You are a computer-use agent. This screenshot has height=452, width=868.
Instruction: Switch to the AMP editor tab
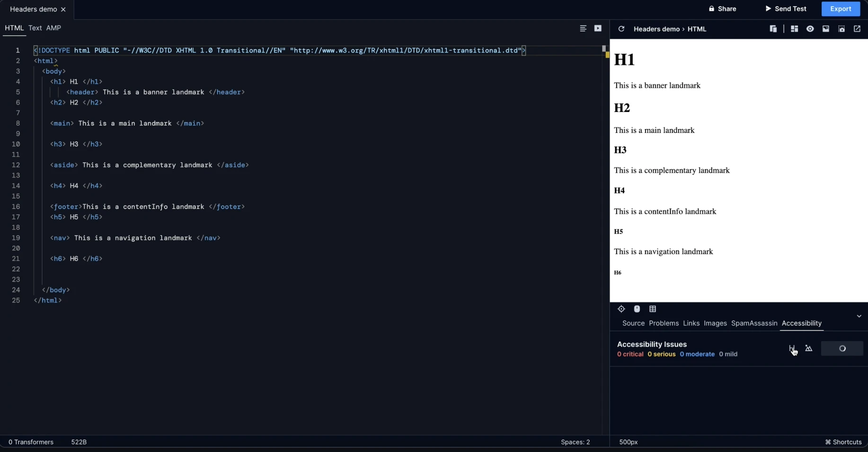coord(53,28)
